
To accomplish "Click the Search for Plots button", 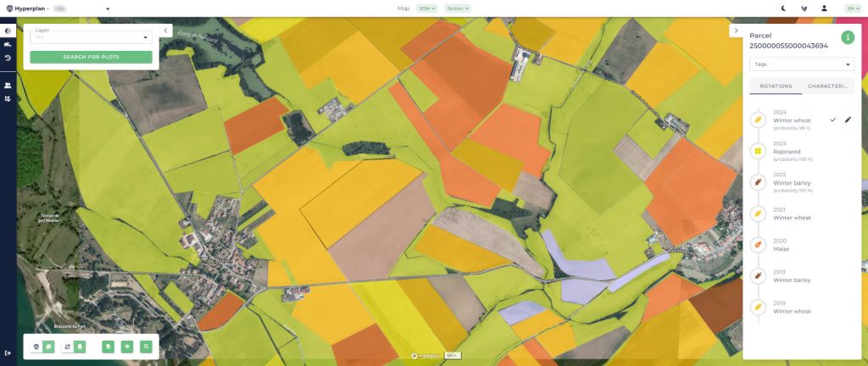I will coord(91,57).
